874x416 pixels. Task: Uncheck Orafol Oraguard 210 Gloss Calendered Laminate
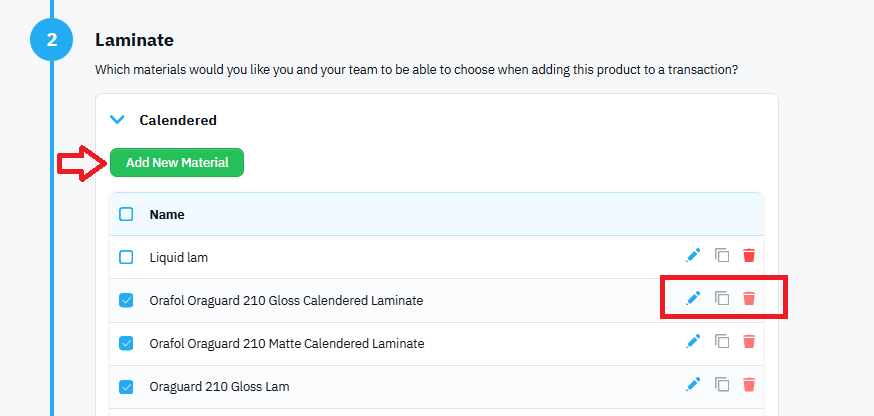pos(127,301)
